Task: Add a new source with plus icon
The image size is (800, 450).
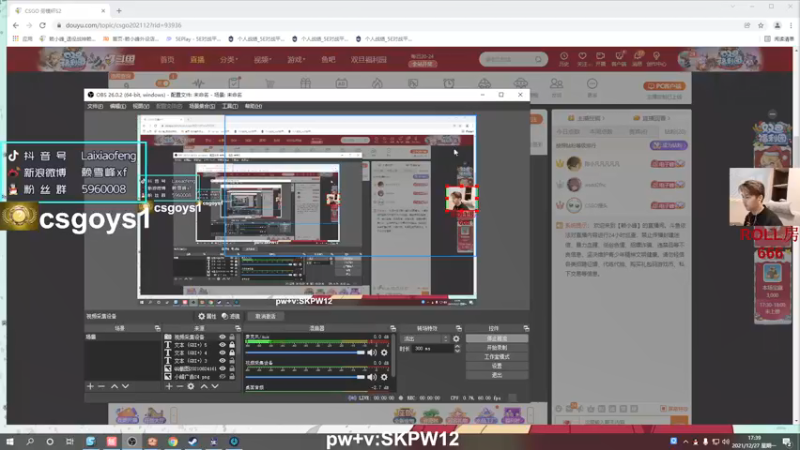Action: 169,386
